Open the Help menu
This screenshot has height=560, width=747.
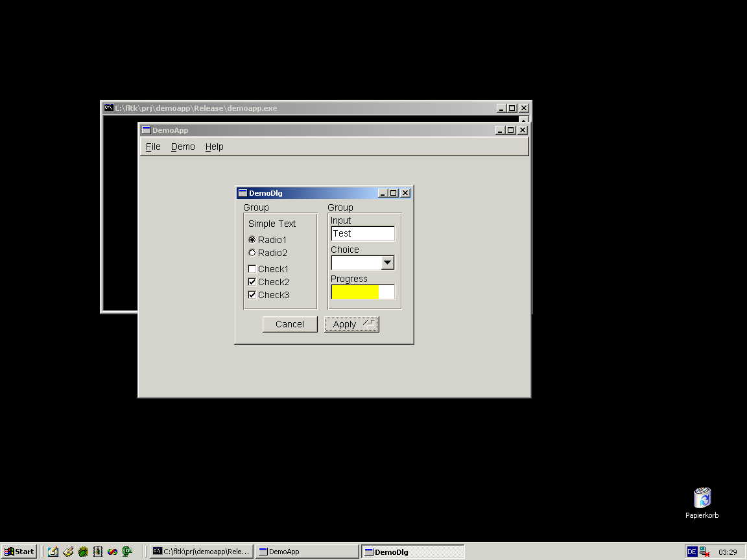[x=214, y=146]
